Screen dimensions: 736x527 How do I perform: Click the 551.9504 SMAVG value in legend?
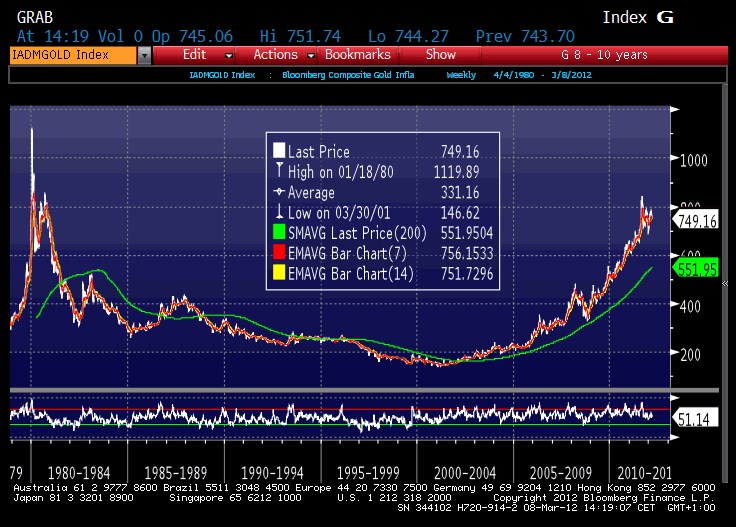[x=467, y=233]
